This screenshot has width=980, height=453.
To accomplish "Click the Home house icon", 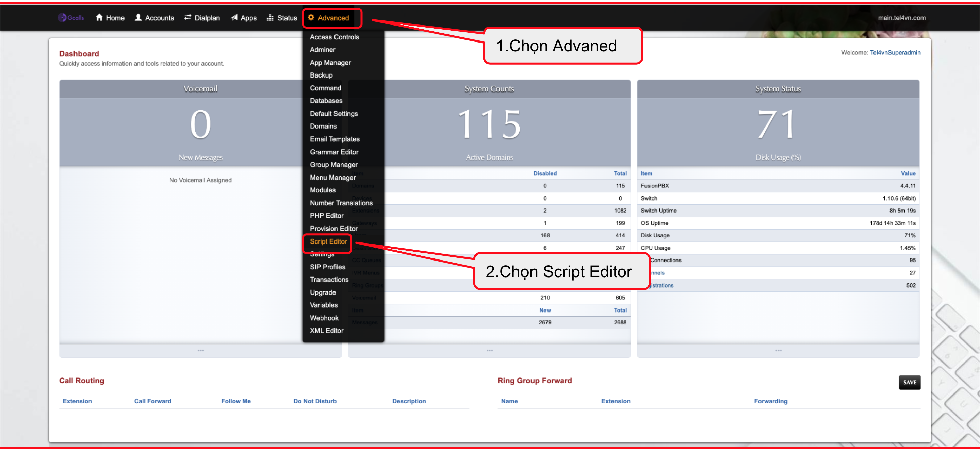I will 99,17.
